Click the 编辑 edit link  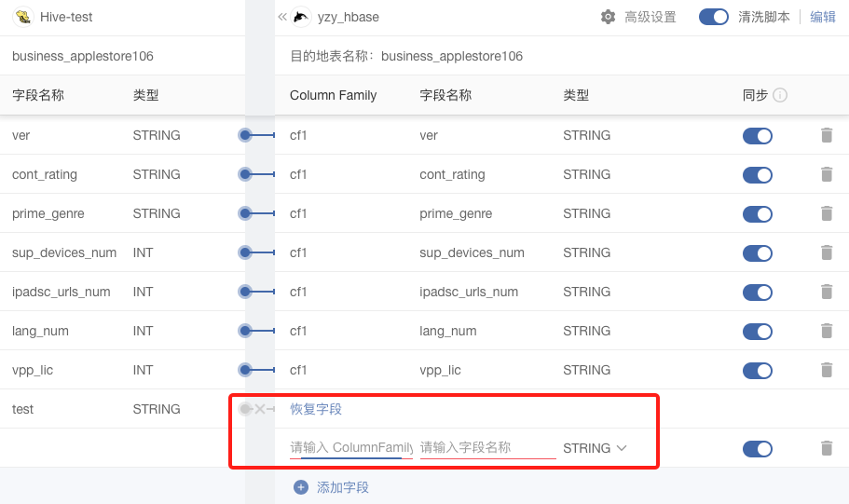click(823, 17)
